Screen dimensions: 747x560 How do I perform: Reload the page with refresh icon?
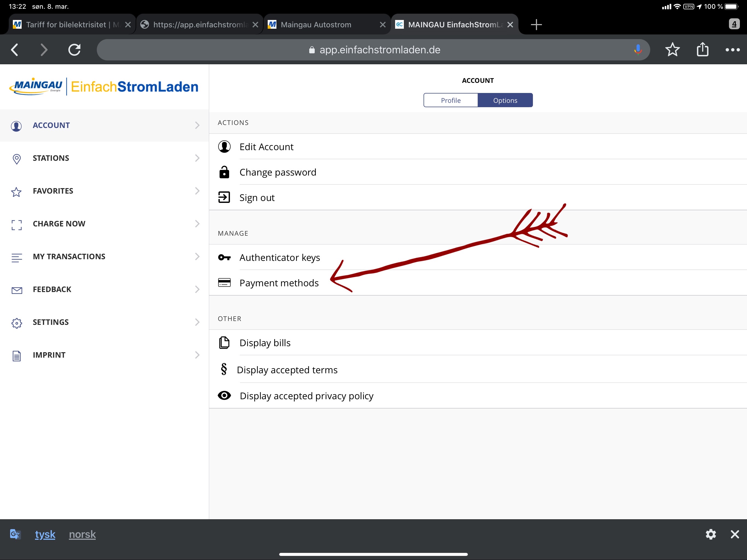pos(74,50)
